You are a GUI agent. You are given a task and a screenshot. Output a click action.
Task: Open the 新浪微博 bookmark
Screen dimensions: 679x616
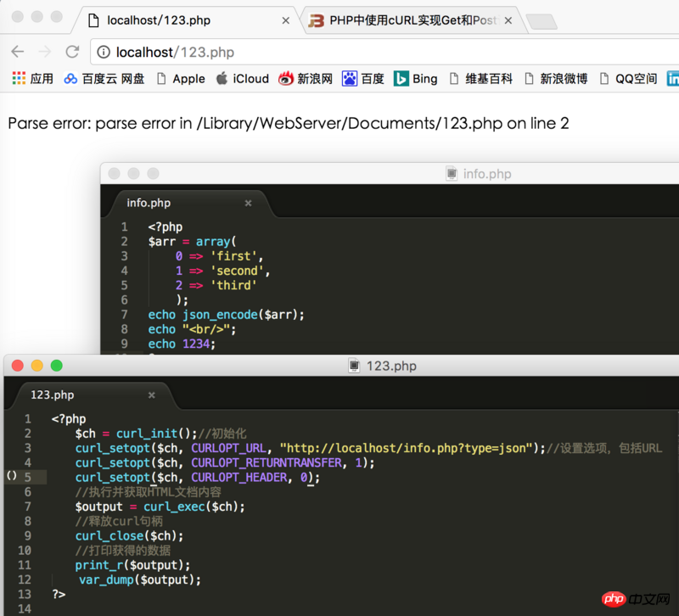tap(556, 79)
